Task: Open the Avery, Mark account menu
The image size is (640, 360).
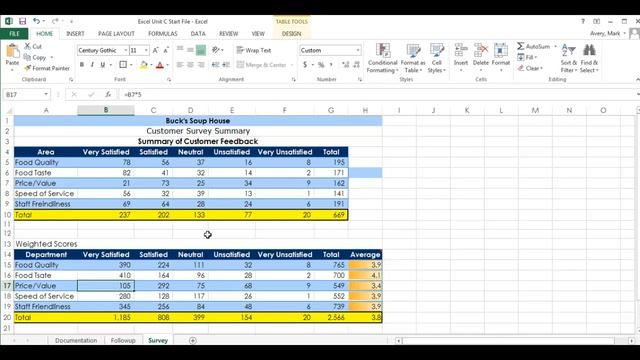Action: 607,33
